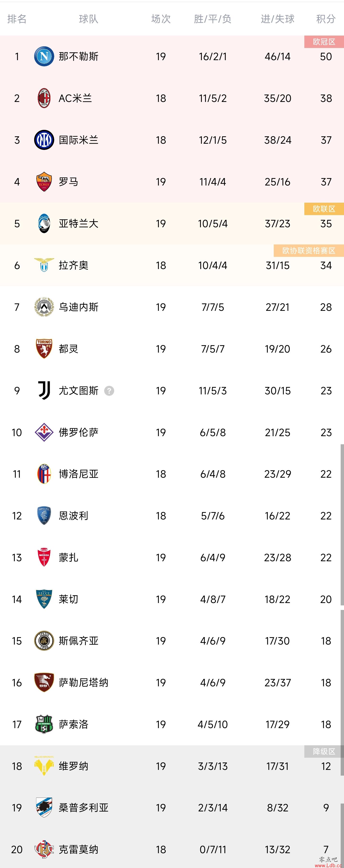This screenshot has height=868, width=344.
Task: Open the AC Milan team logo
Action: tap(44, 98)
